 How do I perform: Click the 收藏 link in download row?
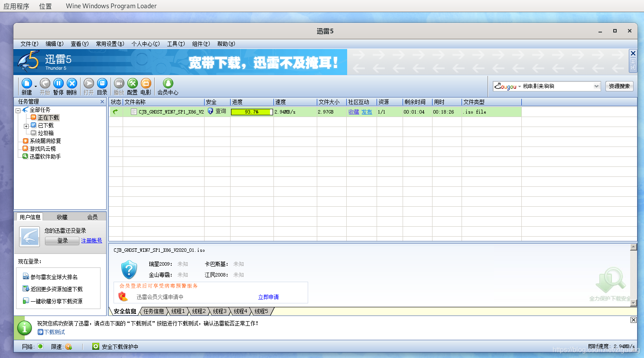pyautogui.click(x=354, y=112)
